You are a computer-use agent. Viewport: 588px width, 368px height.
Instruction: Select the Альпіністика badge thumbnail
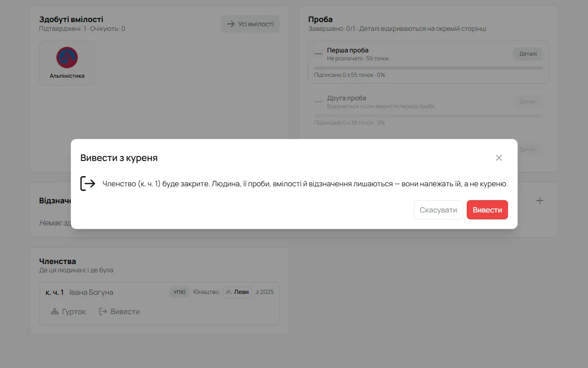pyautogui.click(x=67, y=63)
